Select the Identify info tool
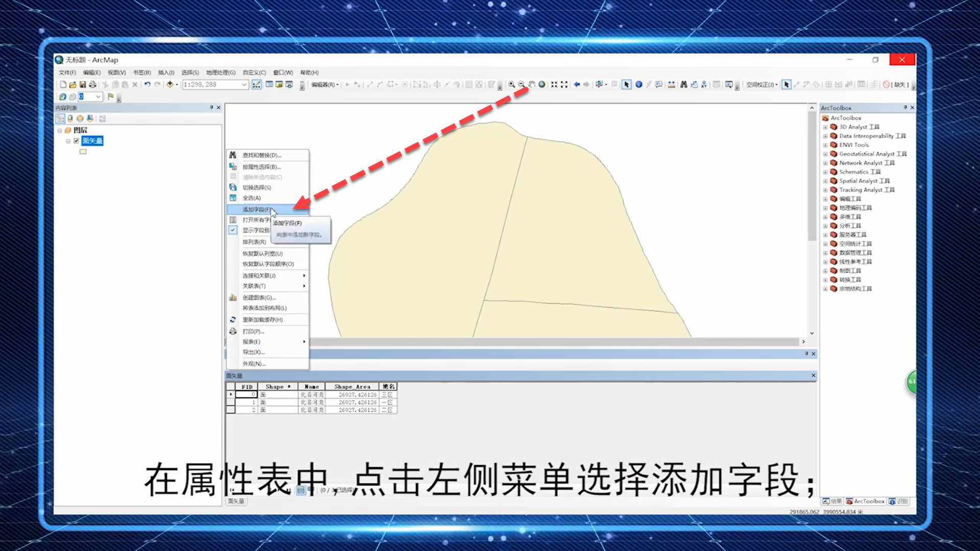The height and width of the screenshot is (551, 980). 639,85
